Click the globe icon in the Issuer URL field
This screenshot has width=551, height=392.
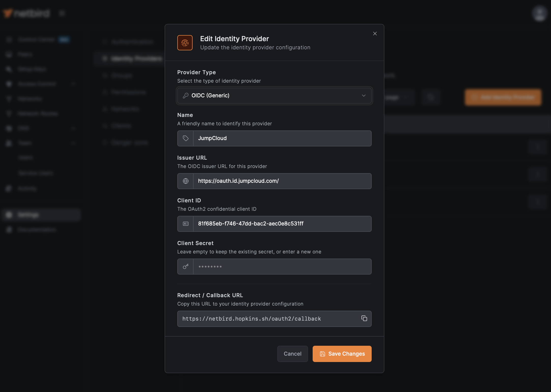coord(186,181)
